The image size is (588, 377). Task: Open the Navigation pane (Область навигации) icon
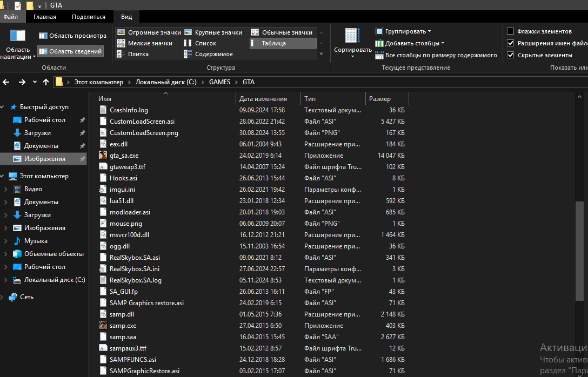click(x=18, y=36)
